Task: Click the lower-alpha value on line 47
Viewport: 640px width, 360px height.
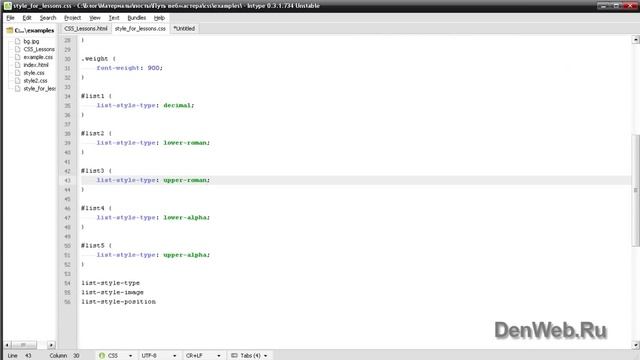Action: click(185, 218)
